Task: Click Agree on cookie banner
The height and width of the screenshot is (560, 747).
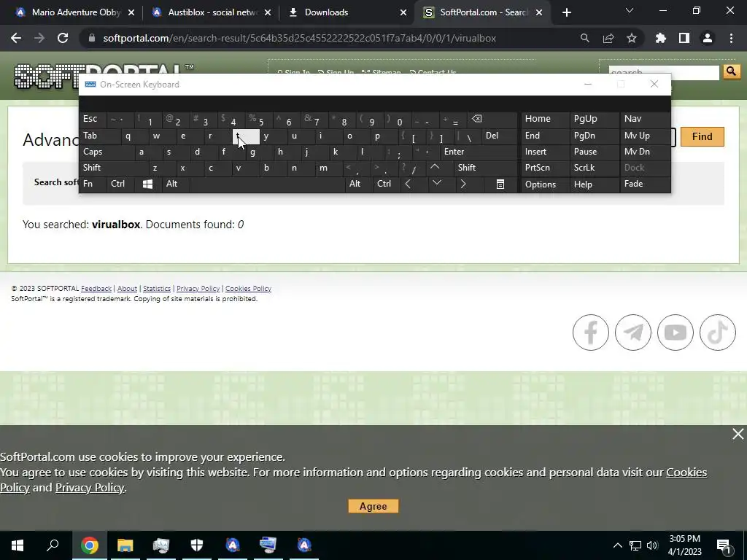Action: click(373, 506)
